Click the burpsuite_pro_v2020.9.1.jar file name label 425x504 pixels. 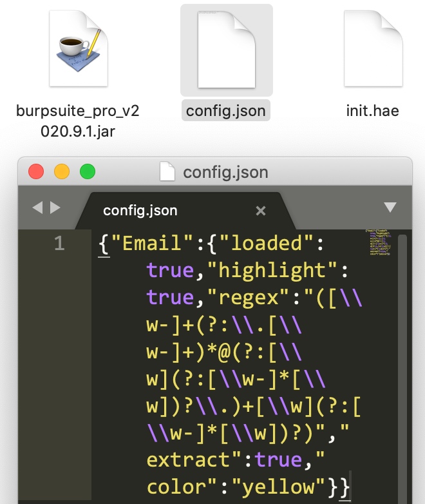tap(78, 121)
